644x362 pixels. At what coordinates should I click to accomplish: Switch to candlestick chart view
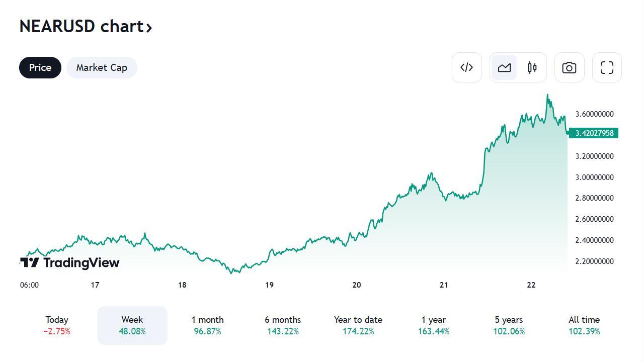pyautogui.click(x=532, y=67)
